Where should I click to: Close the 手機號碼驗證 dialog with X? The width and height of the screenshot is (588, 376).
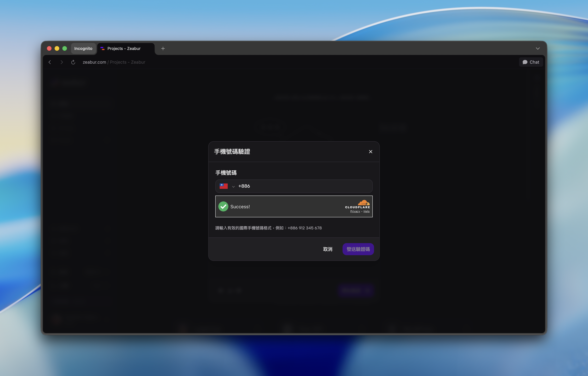[371, 152]
